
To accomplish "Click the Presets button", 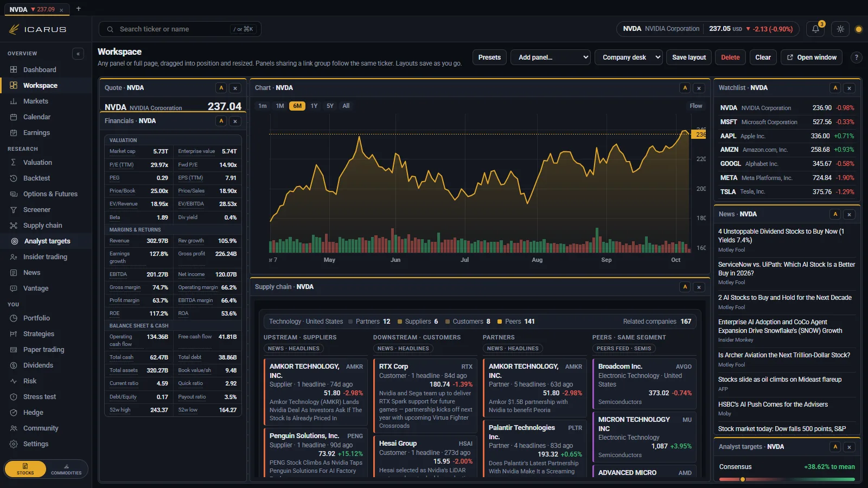I will click(489, 57).
